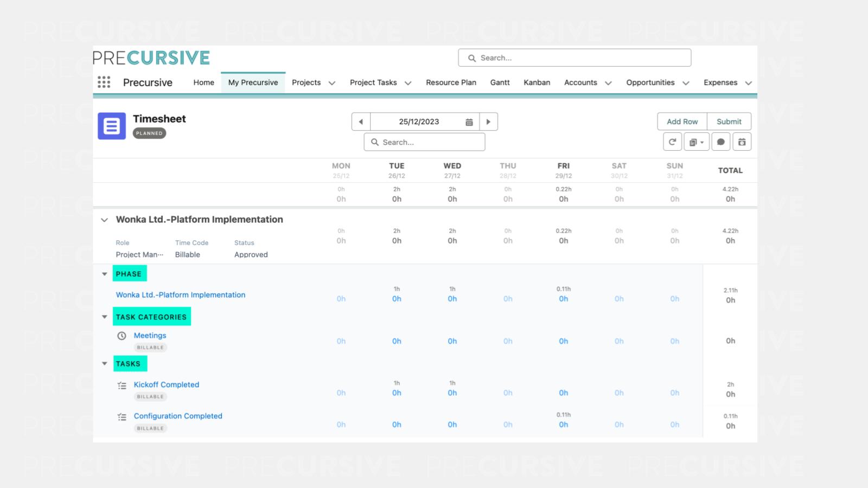Open the Kickoff Completed task link
Viewport: 868px width, 488px height.
click(167, 384)
